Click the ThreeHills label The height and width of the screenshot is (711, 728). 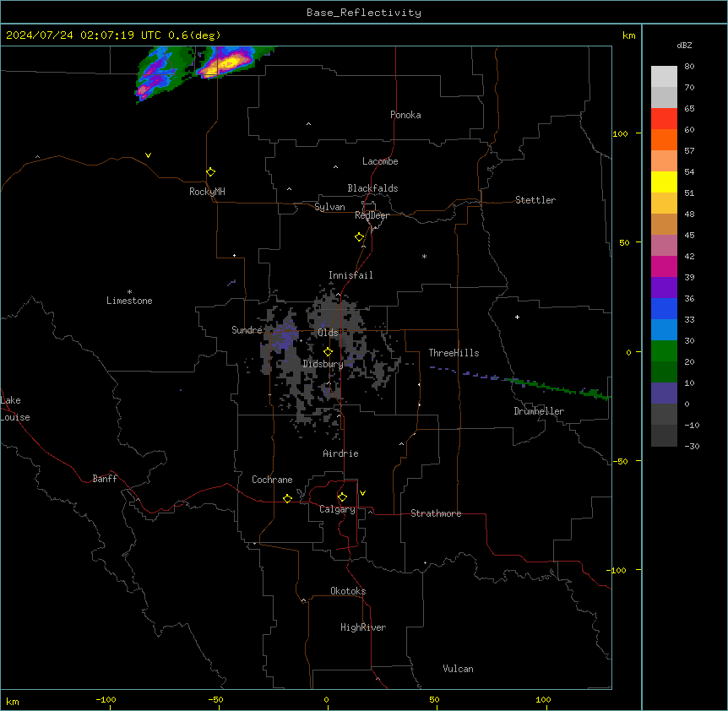coord(454,353)
